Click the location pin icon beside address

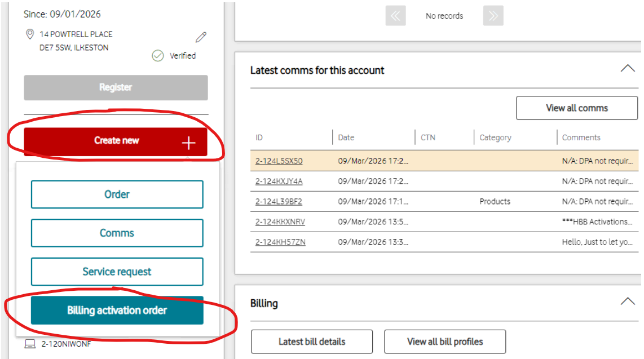click(x=30, y=35)
